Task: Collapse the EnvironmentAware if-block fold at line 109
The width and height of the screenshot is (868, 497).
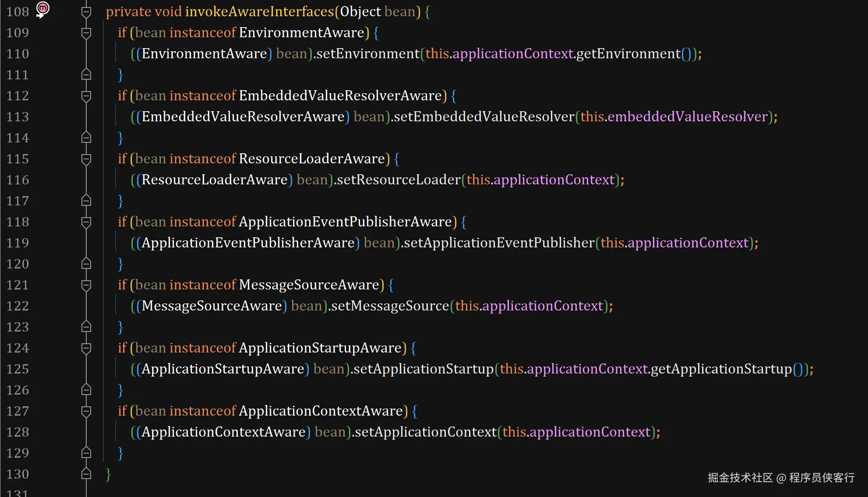Action: [x=86, y=33]
